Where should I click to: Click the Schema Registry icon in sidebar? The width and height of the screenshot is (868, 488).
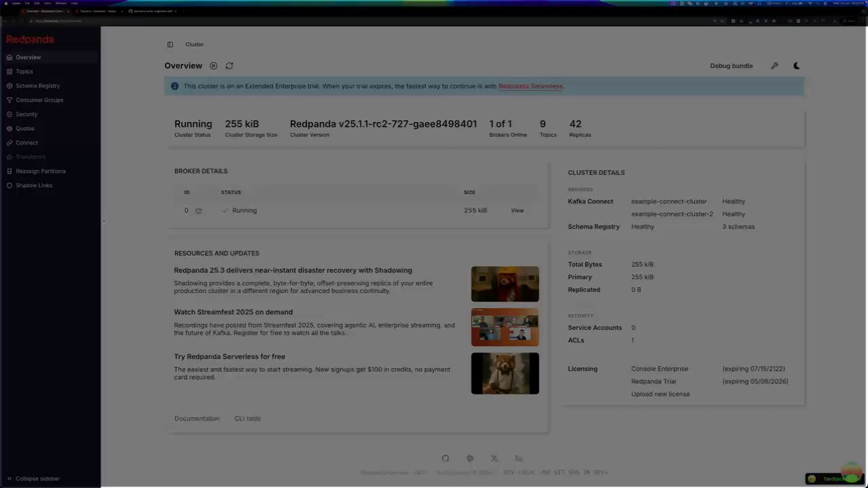click(x=9, y=86)
